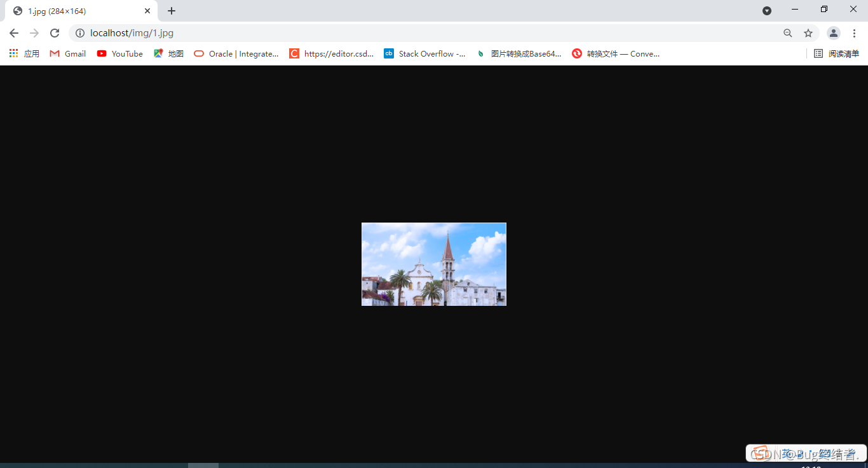Open the zoom indicator magnifier icon
This screenshot has height=468, width=868.
coord(788,33)
